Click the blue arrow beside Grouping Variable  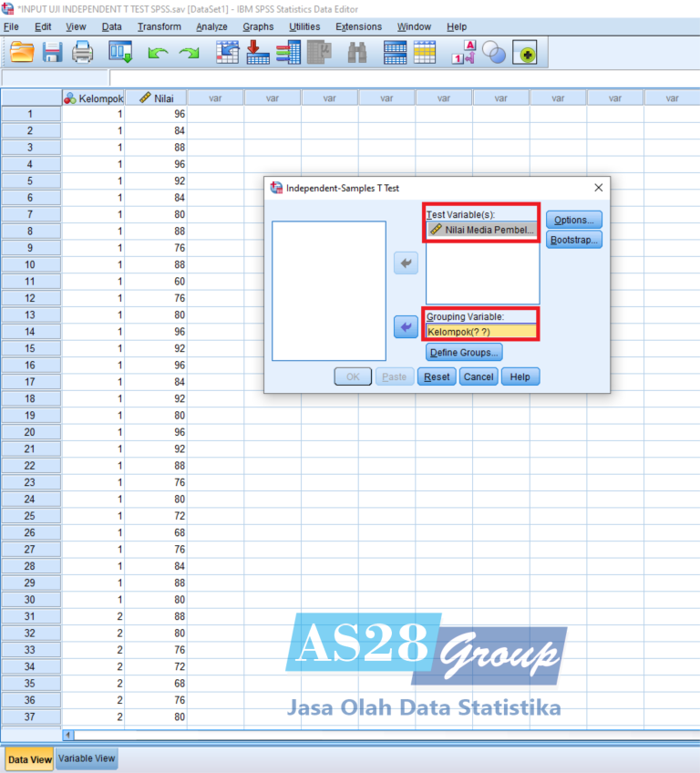tap(406, 326)
